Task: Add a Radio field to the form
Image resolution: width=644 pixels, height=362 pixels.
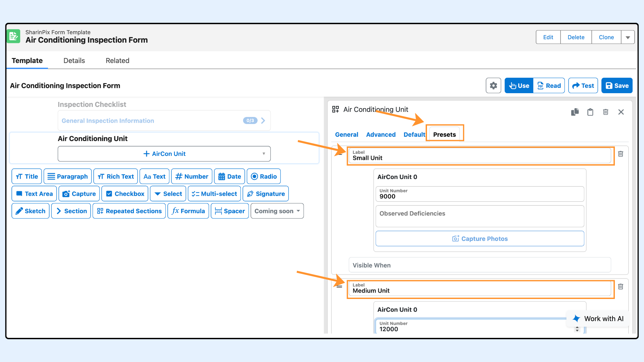Action: [x=264, y=177]
